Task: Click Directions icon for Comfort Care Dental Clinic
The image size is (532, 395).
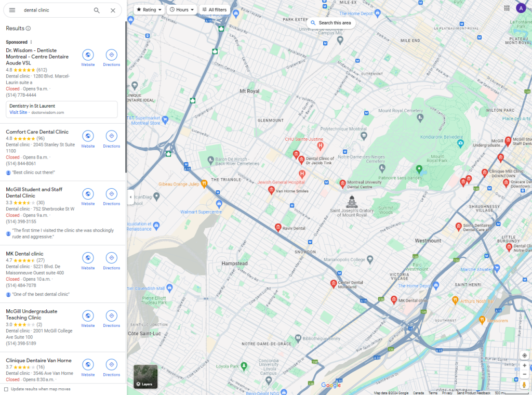Action: point(111,136)
